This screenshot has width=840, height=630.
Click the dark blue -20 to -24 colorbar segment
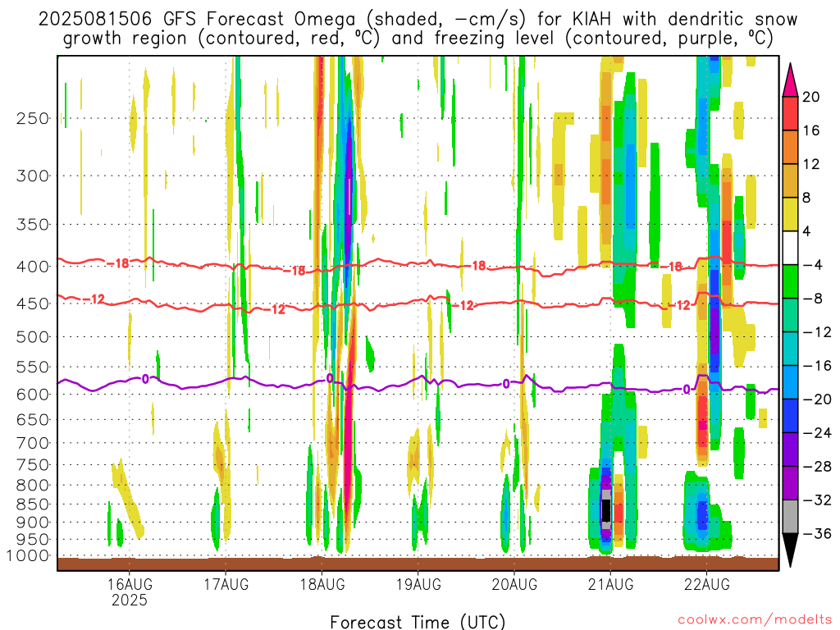click(790, 416)
